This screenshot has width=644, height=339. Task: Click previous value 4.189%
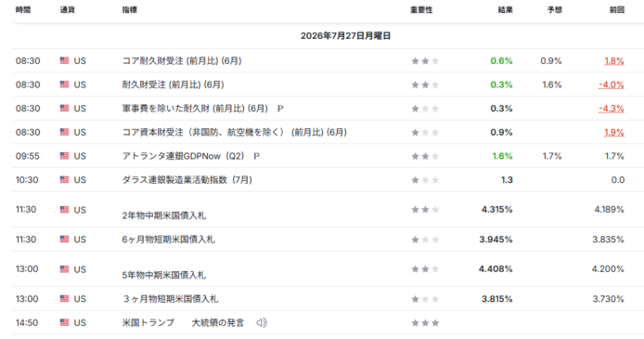tap(609, 210)
